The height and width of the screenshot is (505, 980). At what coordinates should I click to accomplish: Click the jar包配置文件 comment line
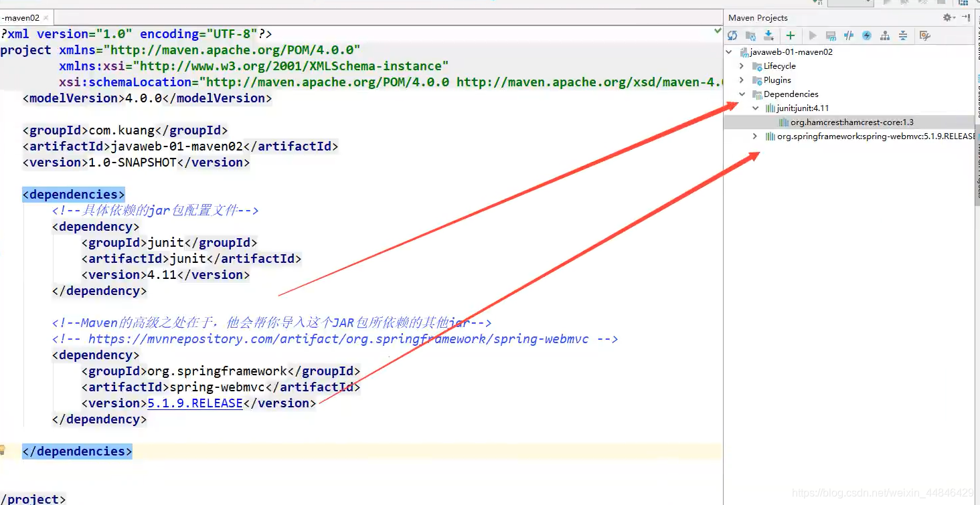coord(155,211)
